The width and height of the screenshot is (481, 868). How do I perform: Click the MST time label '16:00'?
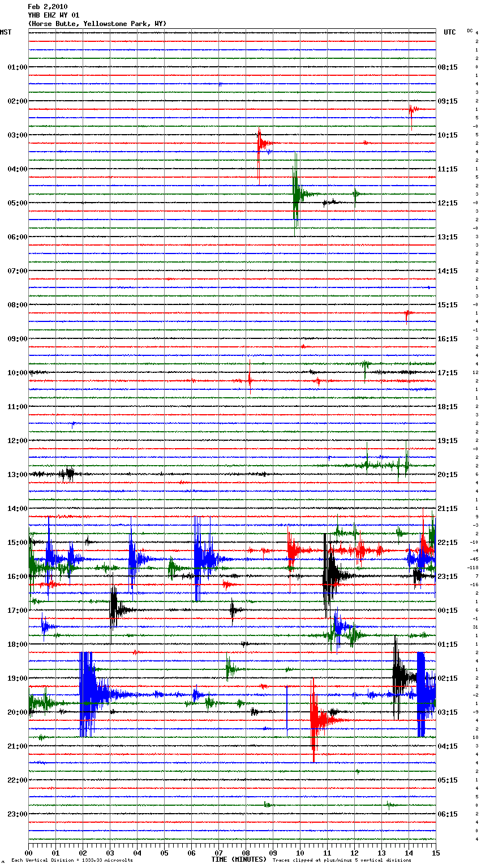(x=18, y=577)
